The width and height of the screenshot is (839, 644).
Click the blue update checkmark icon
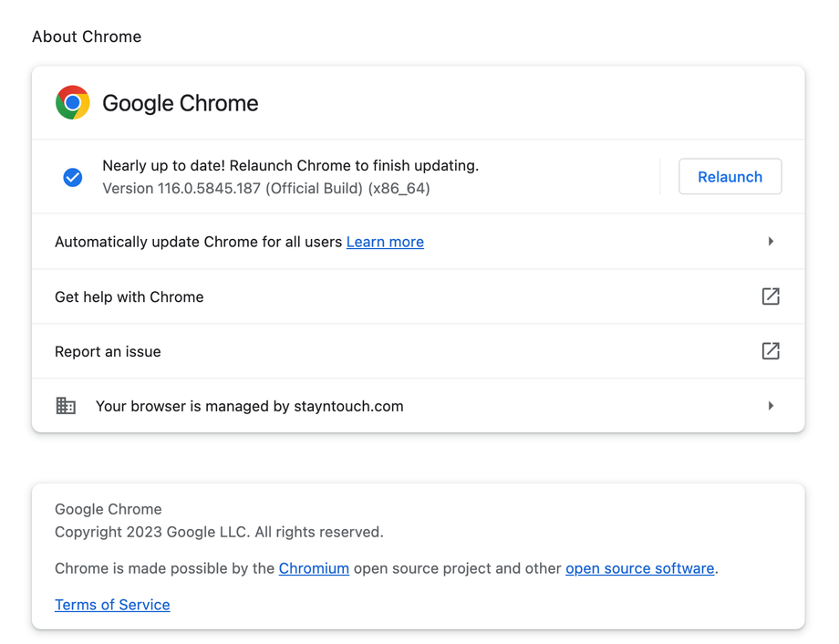coord(73,177)
